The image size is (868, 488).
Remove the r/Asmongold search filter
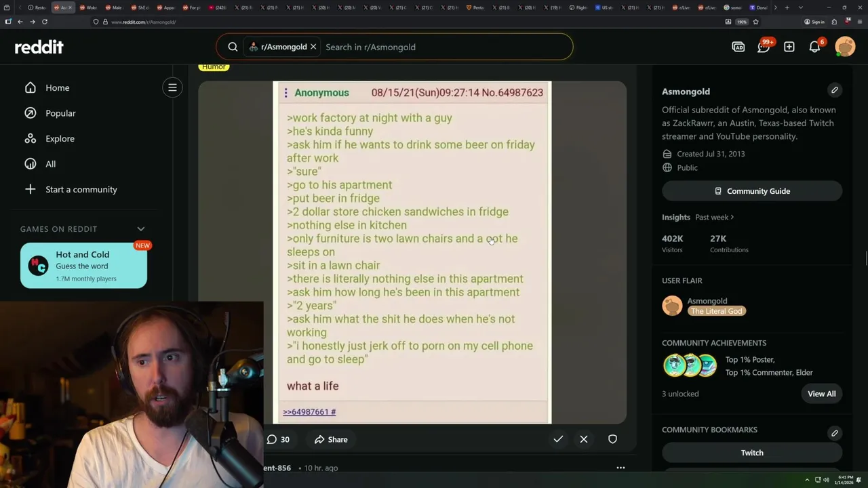313,47
